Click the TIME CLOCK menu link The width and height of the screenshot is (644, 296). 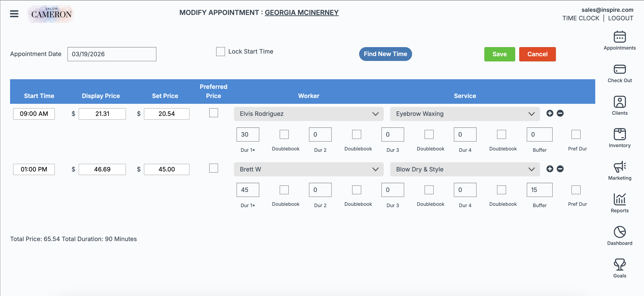pos(580,18)
